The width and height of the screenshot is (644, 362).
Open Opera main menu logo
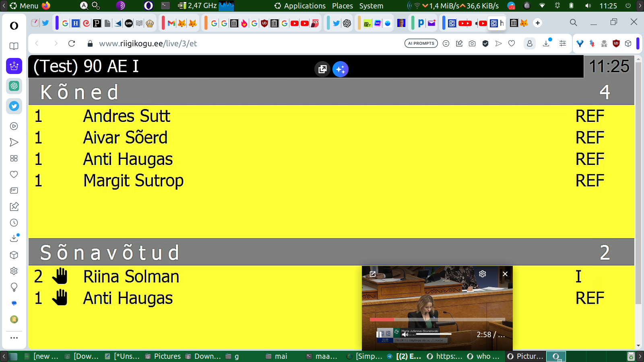coord(14,26)
